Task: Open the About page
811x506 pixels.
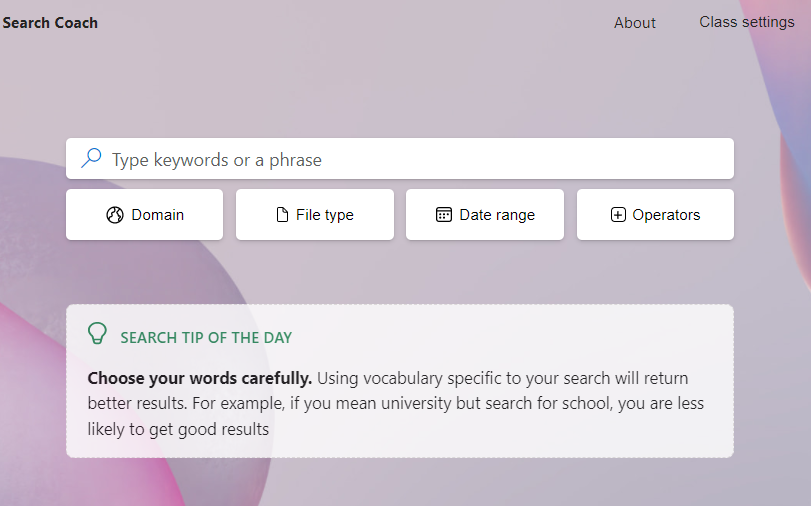Action: 634,23
